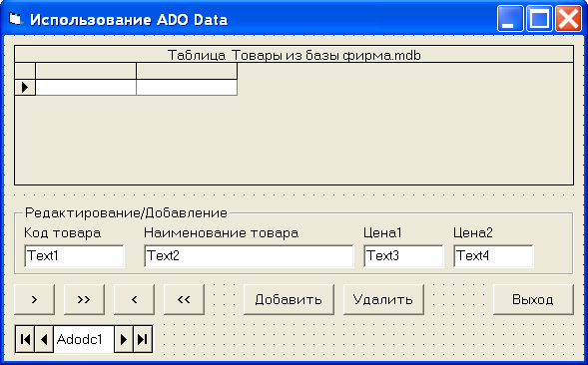Image resolution: width=588 pixels, height=365 pixels.
Task: Click the Код товара label
Action: tap(62, 232)
